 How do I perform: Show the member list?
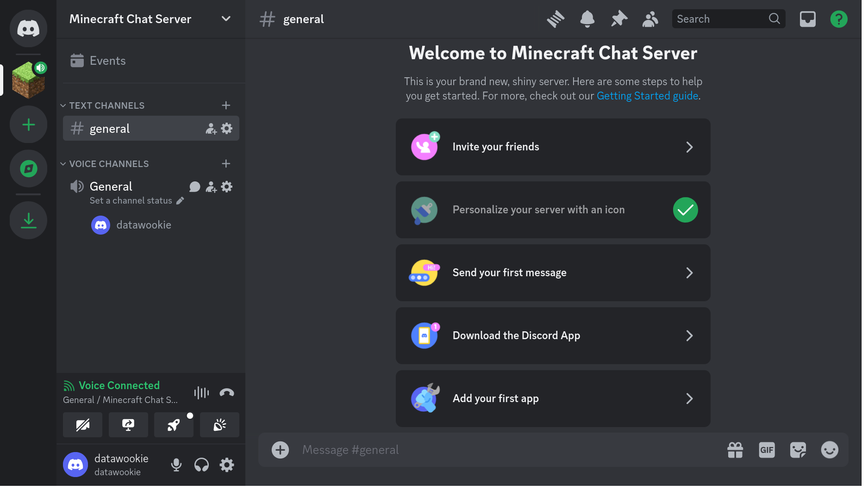point(650,19)
